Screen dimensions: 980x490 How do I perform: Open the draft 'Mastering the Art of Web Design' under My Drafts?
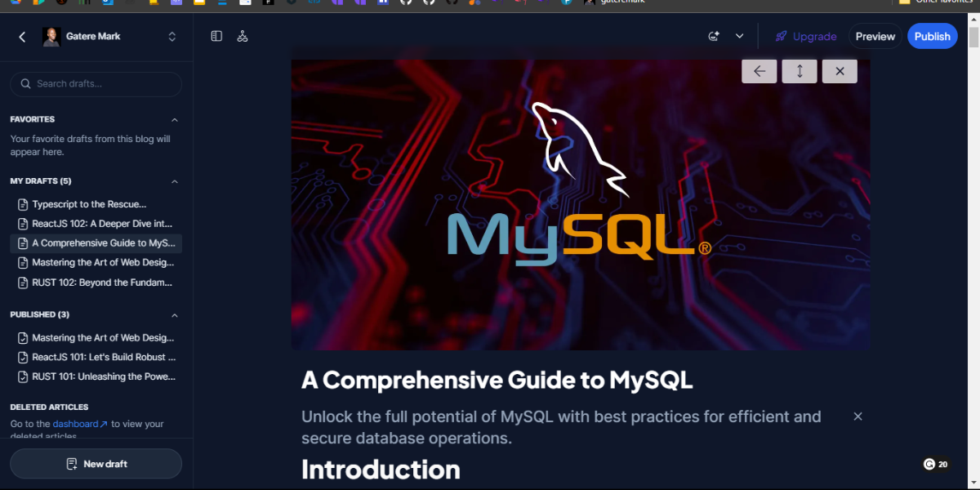(x=96, y=263)
